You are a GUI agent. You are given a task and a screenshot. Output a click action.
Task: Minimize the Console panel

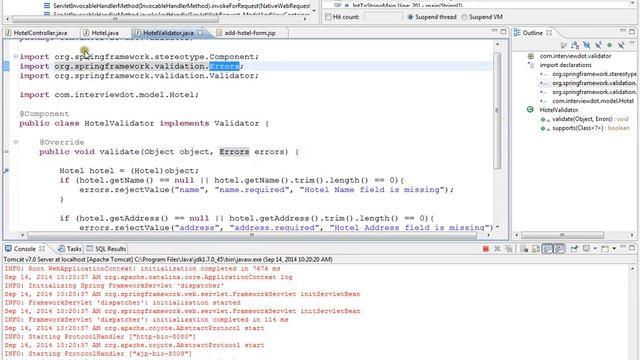click(622, 247)
